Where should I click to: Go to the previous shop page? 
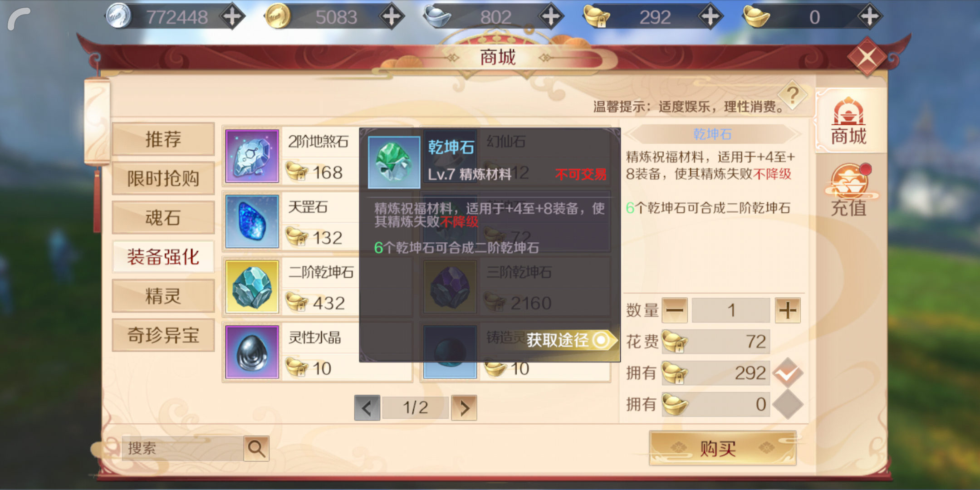pos(367,408)
